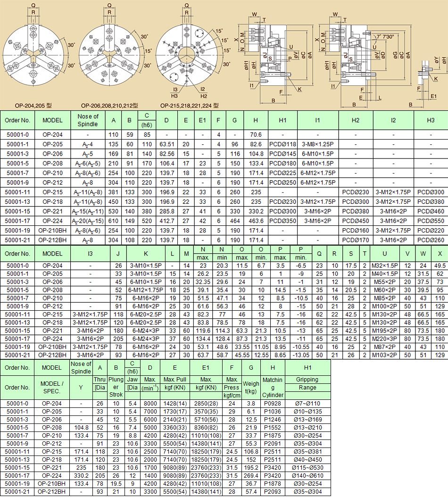Select the cell reading 106.4

167,163
